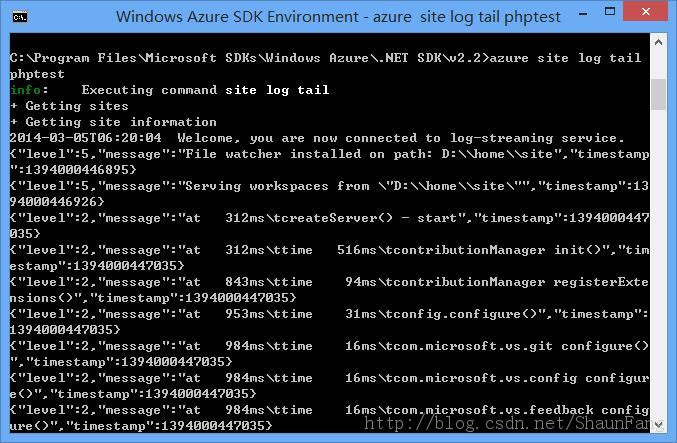This screenshot has width=677, height=443.
Task: Click the 'File watcher installed on path' entry
Action: (x=329, y=162)
